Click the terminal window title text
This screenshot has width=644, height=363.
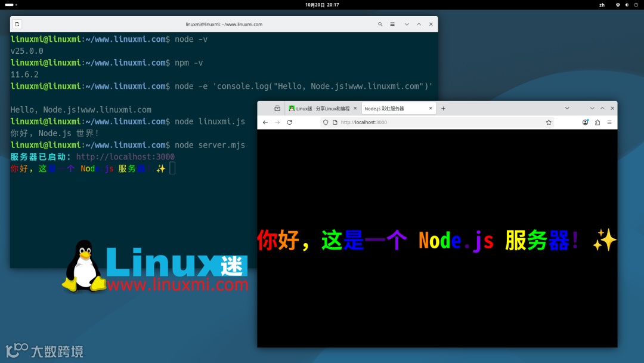(x=224, y=24)
